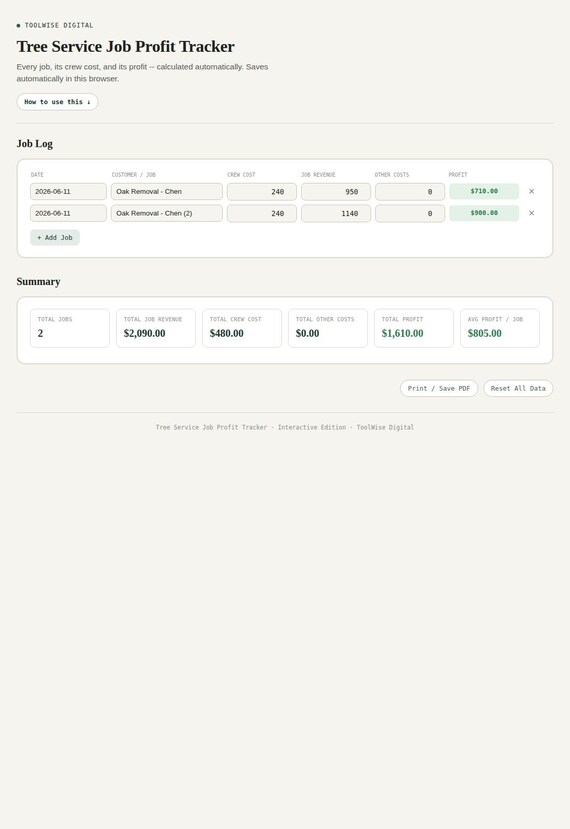Select the job revenue field showing 1140
570x829 pixels.
tap(336, 214)
